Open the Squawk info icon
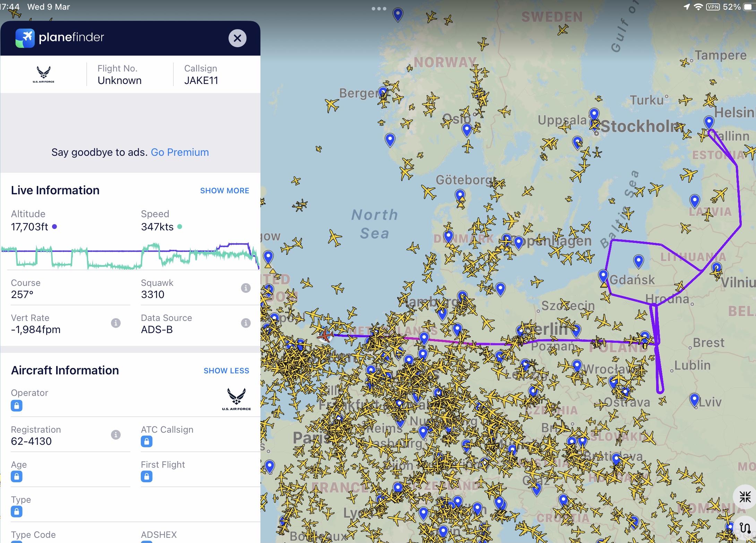Screen dimensions: 756x543 [246, 288]
